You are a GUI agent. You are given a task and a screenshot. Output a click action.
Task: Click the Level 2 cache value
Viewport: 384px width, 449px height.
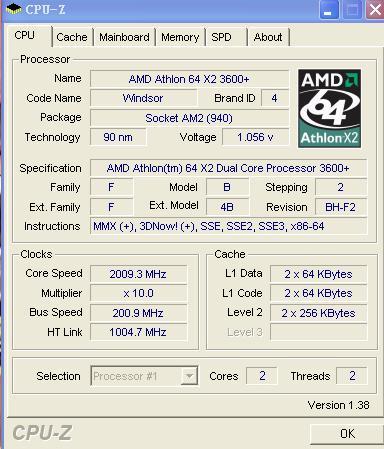[318, 313]
